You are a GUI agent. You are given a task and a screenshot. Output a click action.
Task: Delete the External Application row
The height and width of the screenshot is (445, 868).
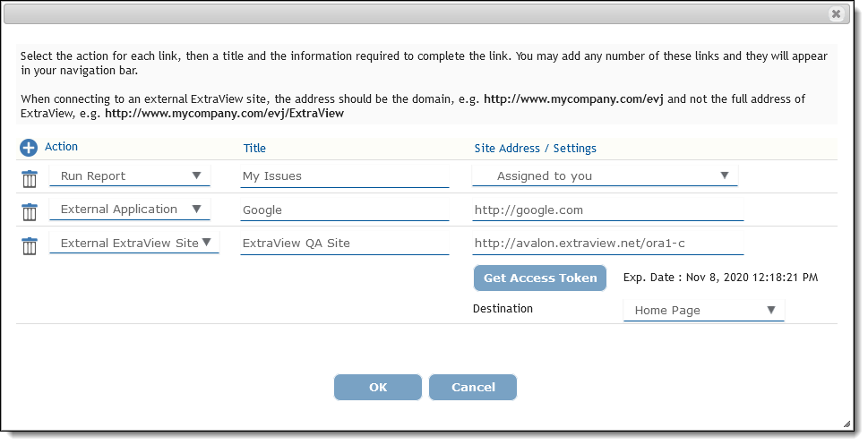coord(30,211)
